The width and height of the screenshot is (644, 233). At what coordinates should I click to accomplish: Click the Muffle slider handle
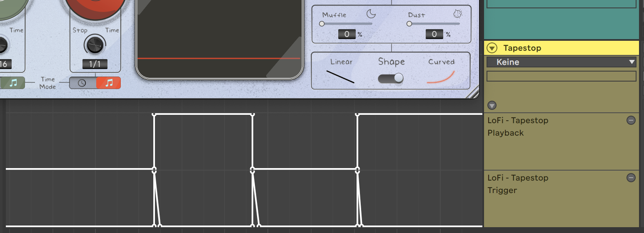[x=322, y=24]
